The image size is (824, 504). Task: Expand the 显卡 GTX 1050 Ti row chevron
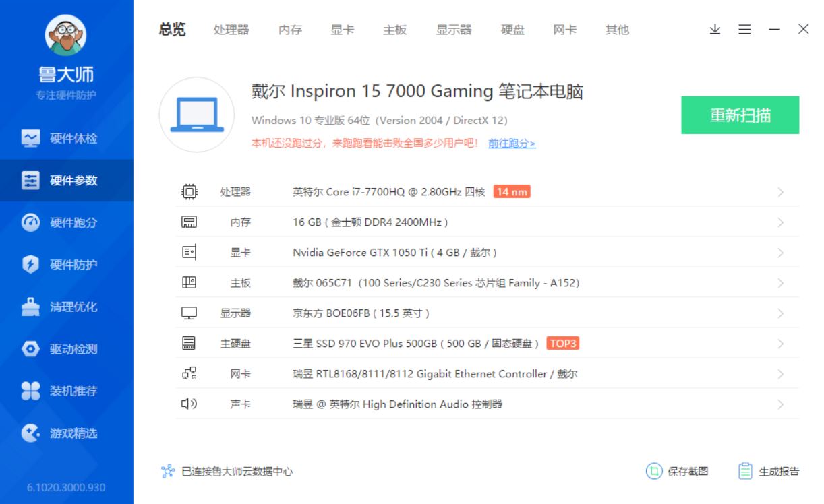coord(780,252)
